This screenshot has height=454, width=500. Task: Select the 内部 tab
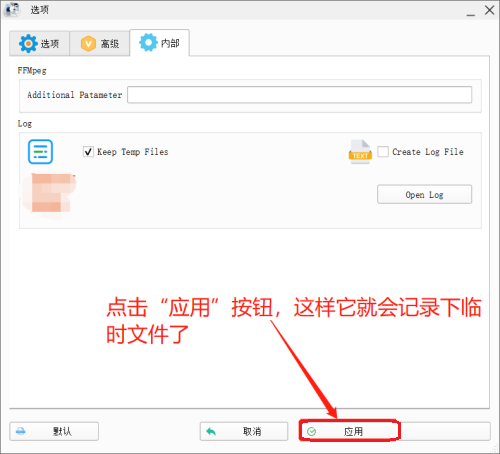160,43
